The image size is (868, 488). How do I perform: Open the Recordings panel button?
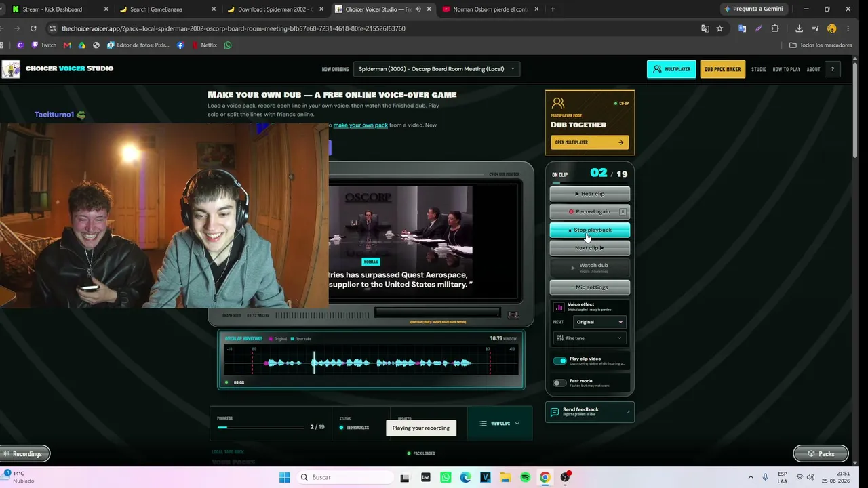(24, 453)
